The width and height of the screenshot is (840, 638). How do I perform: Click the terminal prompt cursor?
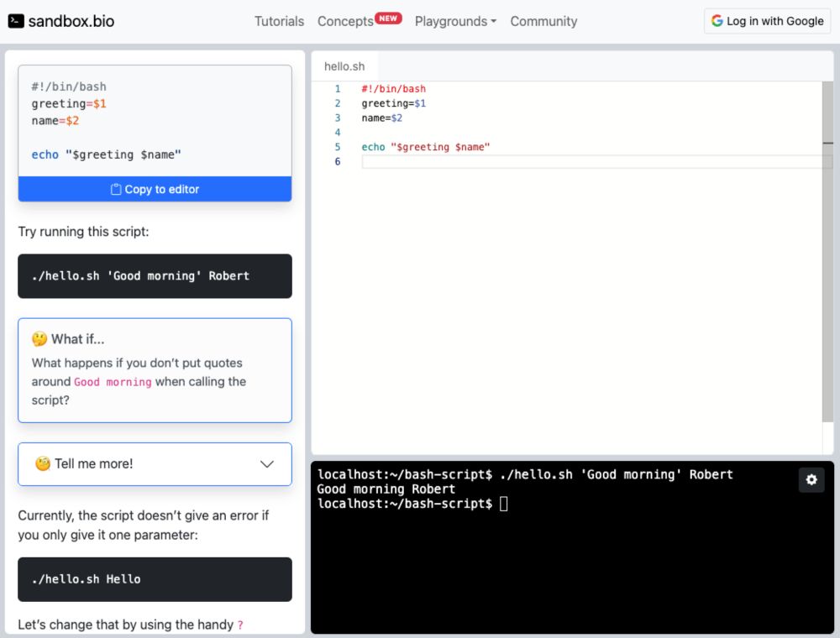(x=503, y=504)
